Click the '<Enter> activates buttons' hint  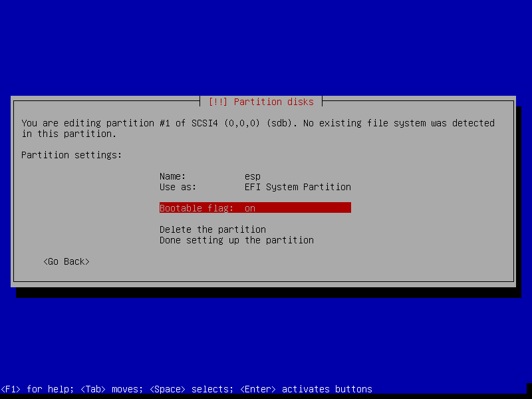coord(306,389)
